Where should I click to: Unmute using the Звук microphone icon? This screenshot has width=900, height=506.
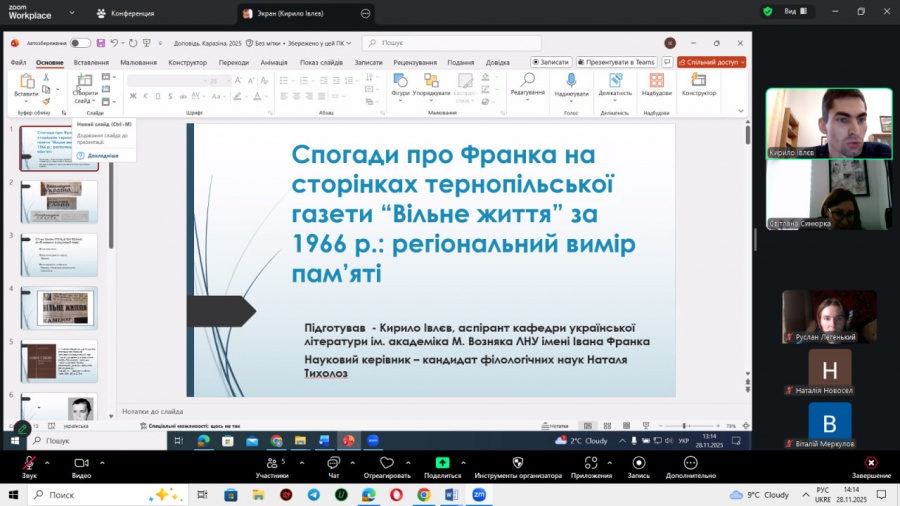pos(29,463)
